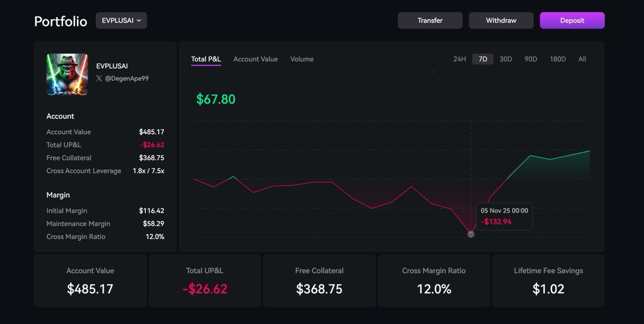Click the Account Value card at bottom
This screenshot has width=644, height=324.
pyautogui.click(x=90, y=281)
